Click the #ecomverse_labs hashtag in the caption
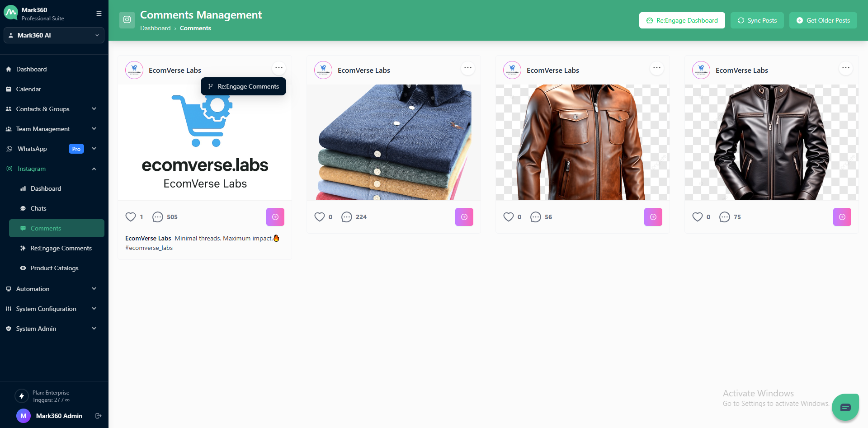868x428 pixels. click(149, 248)
